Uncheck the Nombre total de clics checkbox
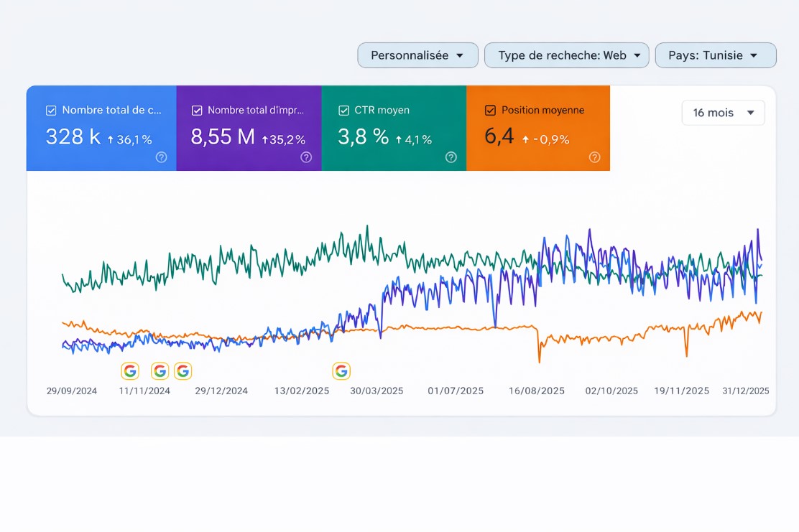 click(51, 110)
